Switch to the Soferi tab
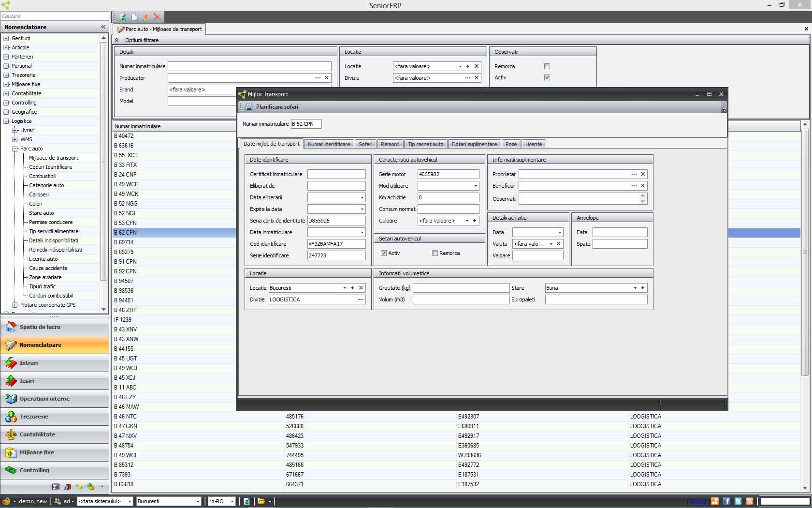The width and height of the screenshot is (812, 508). click(365, 144)
